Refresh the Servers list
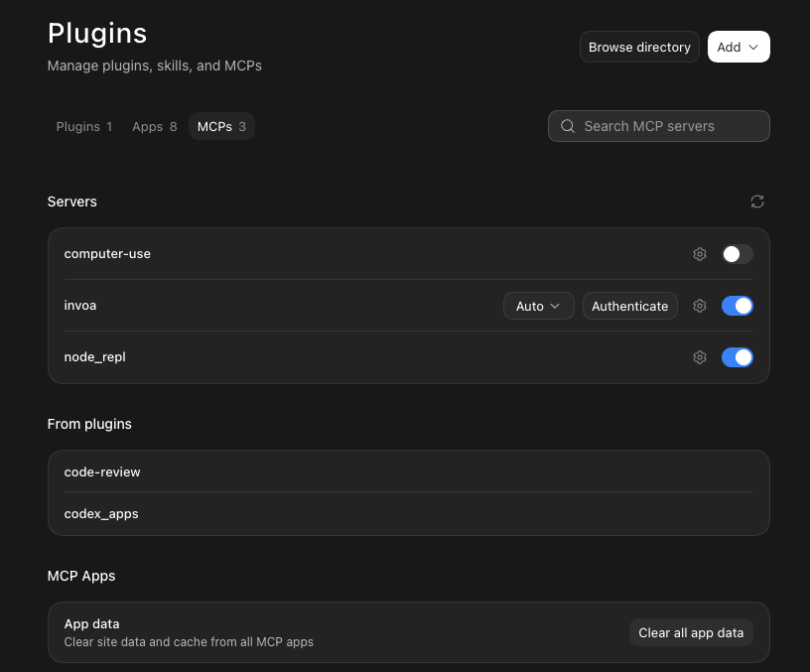This screenshot has width=810, height=672. point(756,202)
